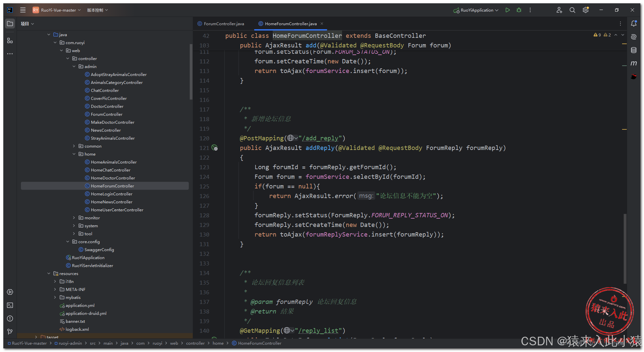Open the RuoYiApplication run configuration dropdown

click(x=476, y=10)
